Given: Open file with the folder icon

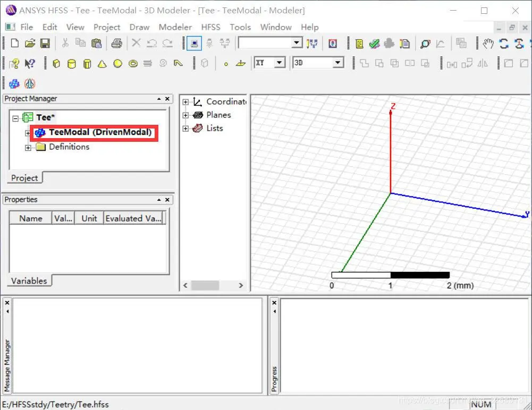Looking at the screenshot, I should click(x=30, y=44).
